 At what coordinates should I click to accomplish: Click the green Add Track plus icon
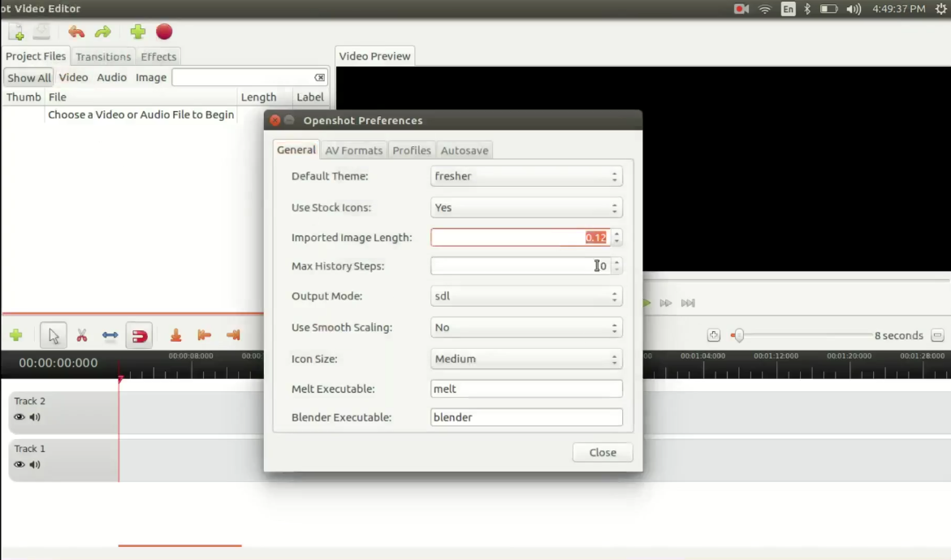click(15, 335)
